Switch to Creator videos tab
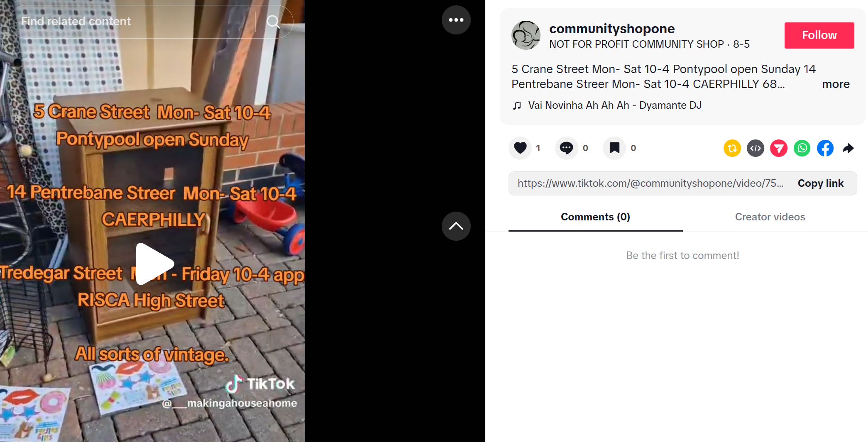Viewport: 868px width, 442px height. pos(770,217)
